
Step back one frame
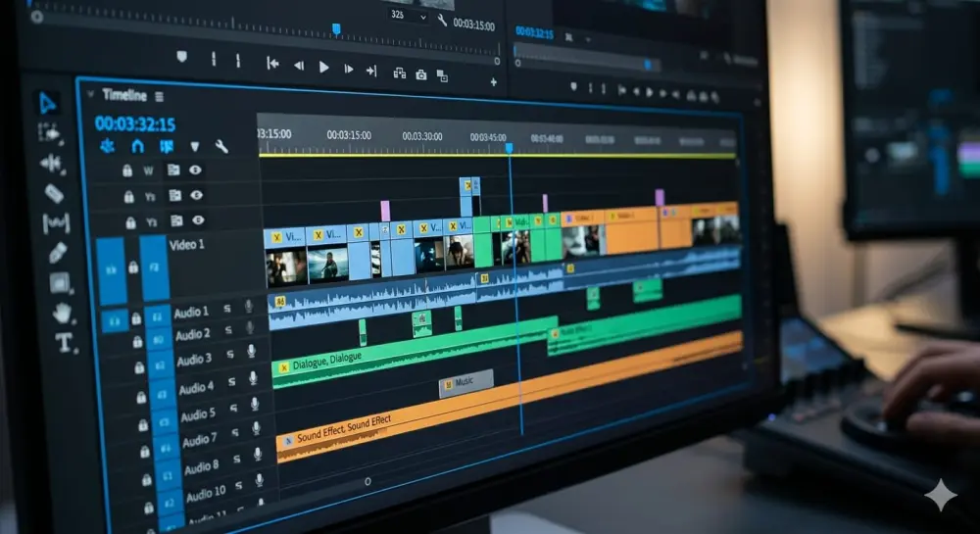click(x=299, y=66)
